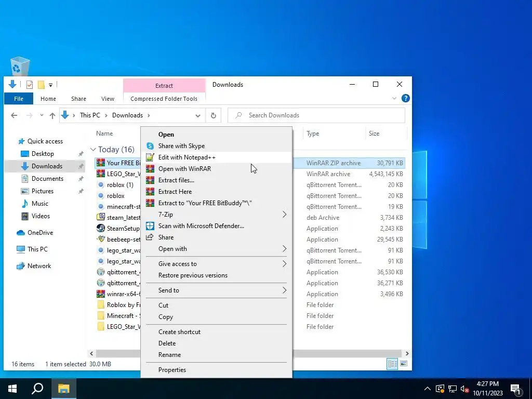Click the network icon in system tray
Screen dimensions: 532x399
(x=453, y=389)
